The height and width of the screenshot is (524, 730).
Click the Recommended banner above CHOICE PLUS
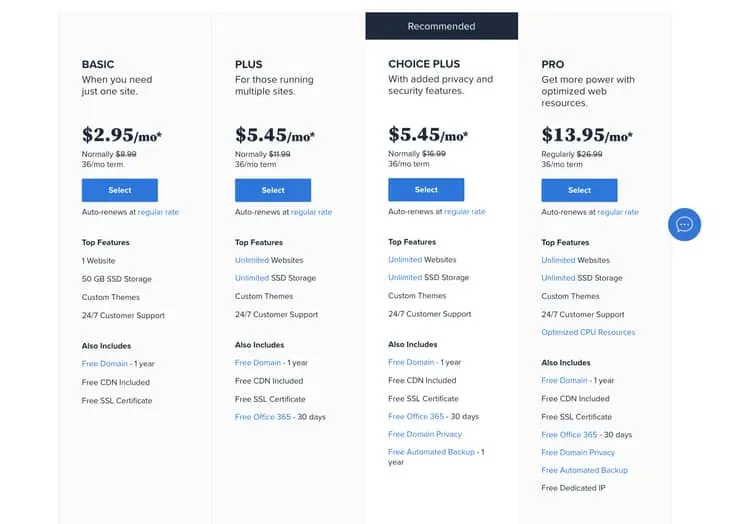point(441,26)
